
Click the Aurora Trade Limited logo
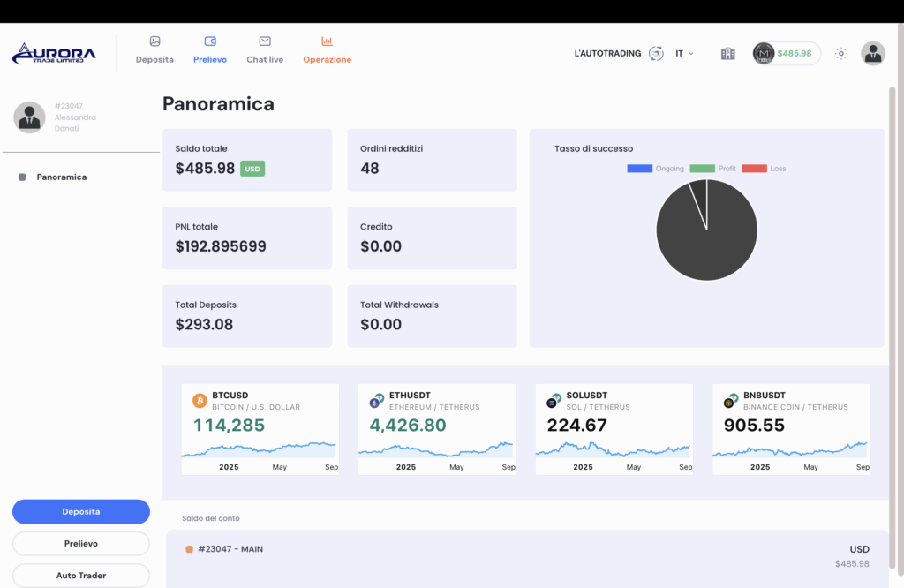54,54
